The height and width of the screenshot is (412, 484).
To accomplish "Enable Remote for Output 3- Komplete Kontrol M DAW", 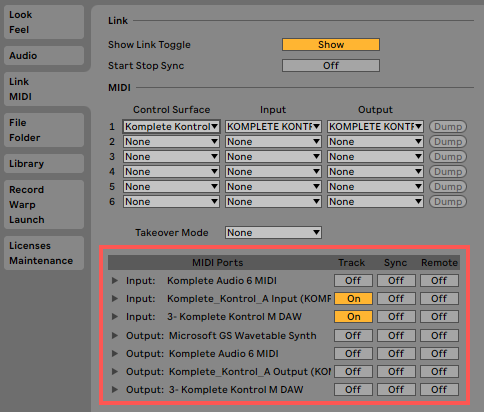I will (x=439, y=390).
